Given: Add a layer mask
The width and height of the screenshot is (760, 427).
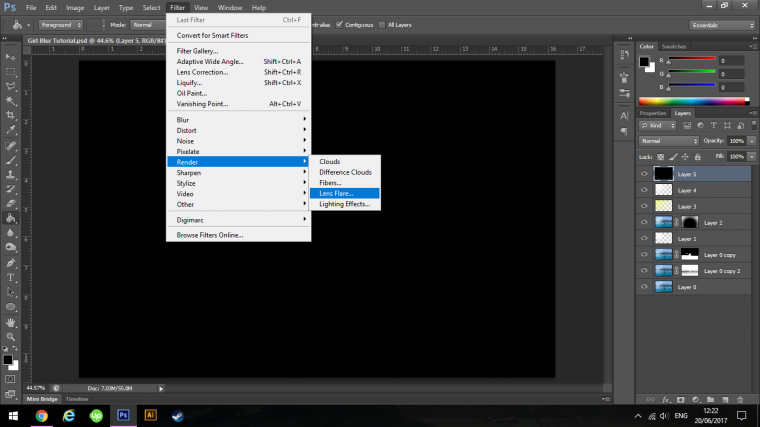Looking at the screenshot, I should pos(681,400).
